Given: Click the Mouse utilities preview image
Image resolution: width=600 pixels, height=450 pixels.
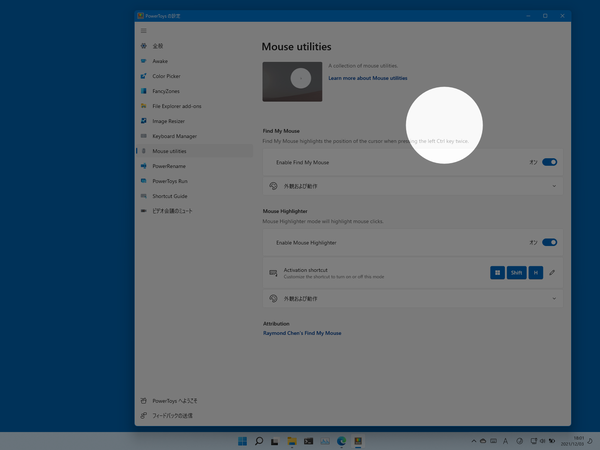Looking at the screenshot, I should pyautogui.click(x=292, y=81).
